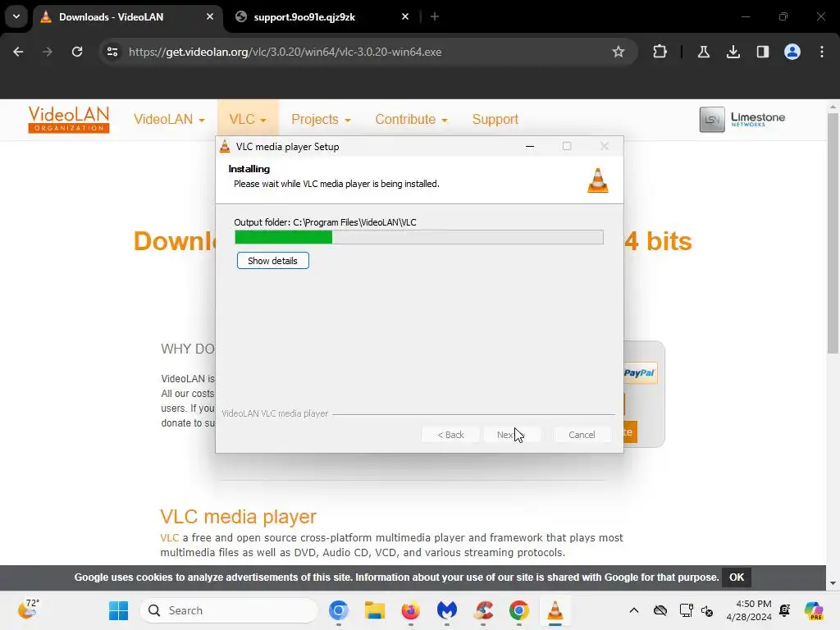Cancel the VLC installation
The image size is (840, 630).
click(582, 435)
